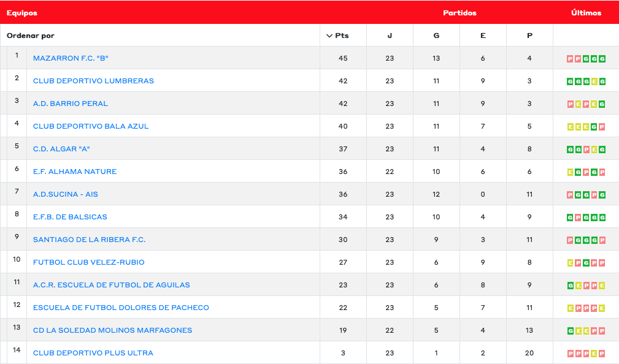Click the Últimos header tab

pyautogui.click(x=586, y=13)
